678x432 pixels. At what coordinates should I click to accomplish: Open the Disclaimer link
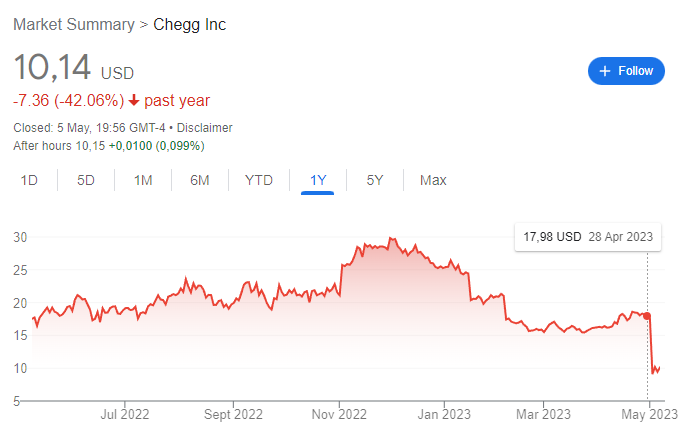point(204,128)
